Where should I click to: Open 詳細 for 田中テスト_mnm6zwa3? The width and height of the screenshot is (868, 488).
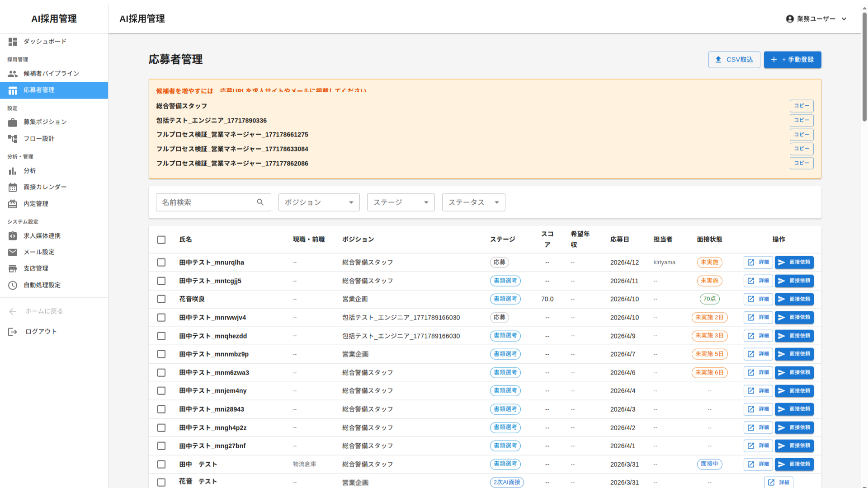(758, 373)
